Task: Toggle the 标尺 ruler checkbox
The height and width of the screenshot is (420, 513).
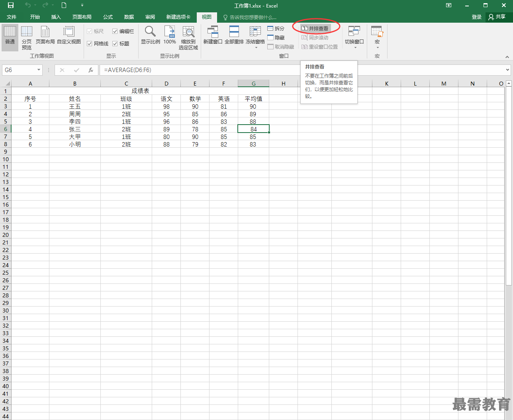Action: tap(90, 31)
